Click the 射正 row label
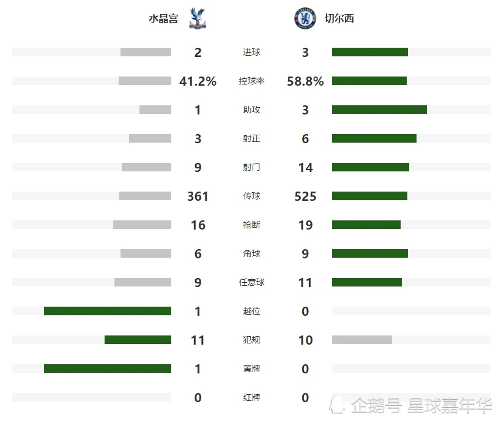 pos(251,138)
